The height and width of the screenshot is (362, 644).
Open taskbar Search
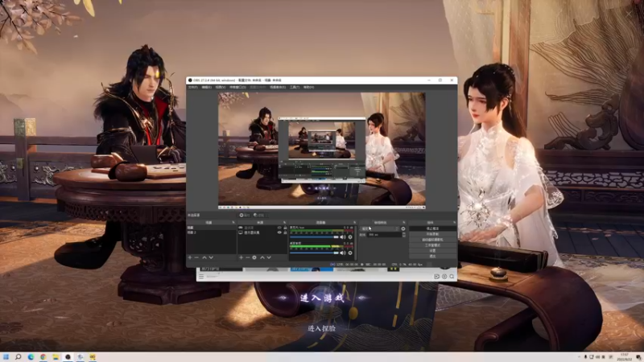pos(18,357)
